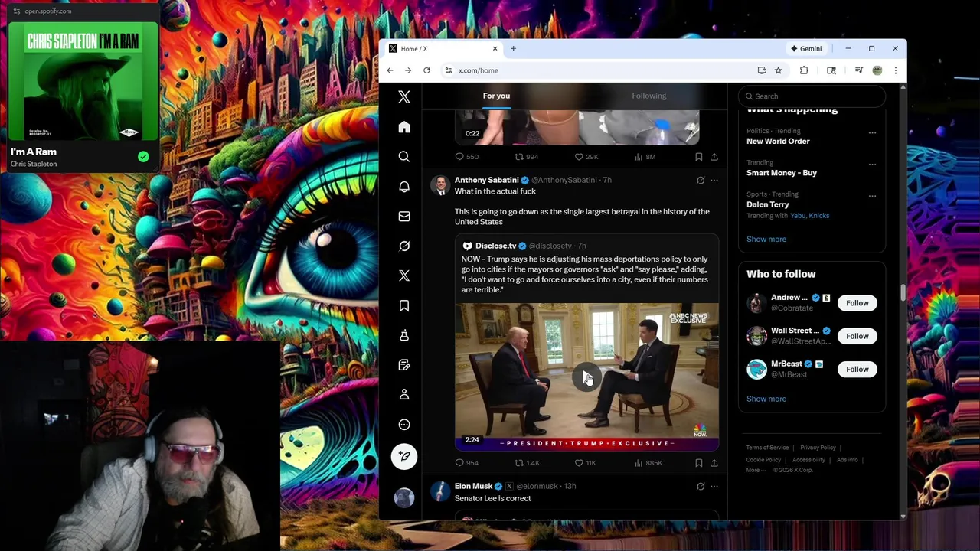
Task: Select the Home / X browser tab
Action: coord(443,48)
